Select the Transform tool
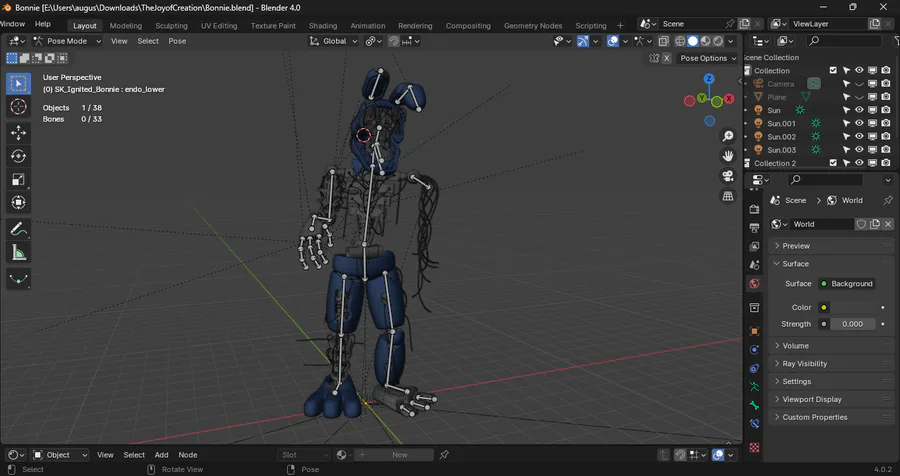 click(18, 202)
